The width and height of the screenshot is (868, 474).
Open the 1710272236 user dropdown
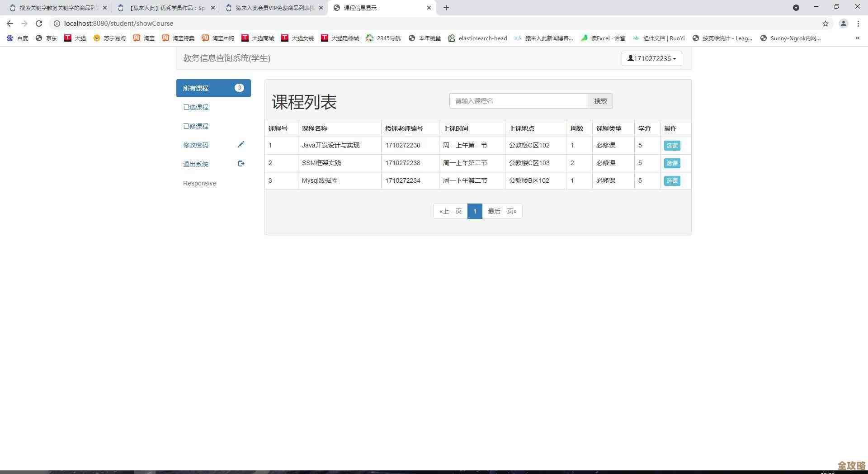651,58
